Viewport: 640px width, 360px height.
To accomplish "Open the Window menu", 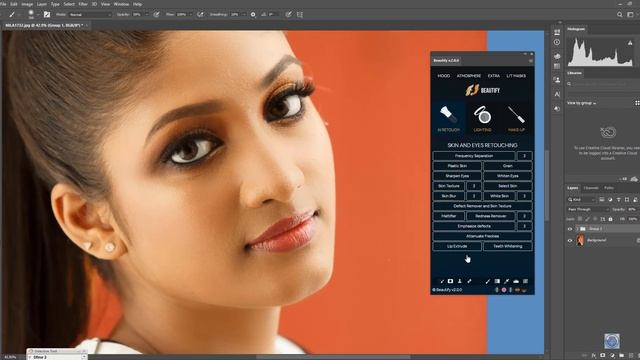I will coord(121,4).
